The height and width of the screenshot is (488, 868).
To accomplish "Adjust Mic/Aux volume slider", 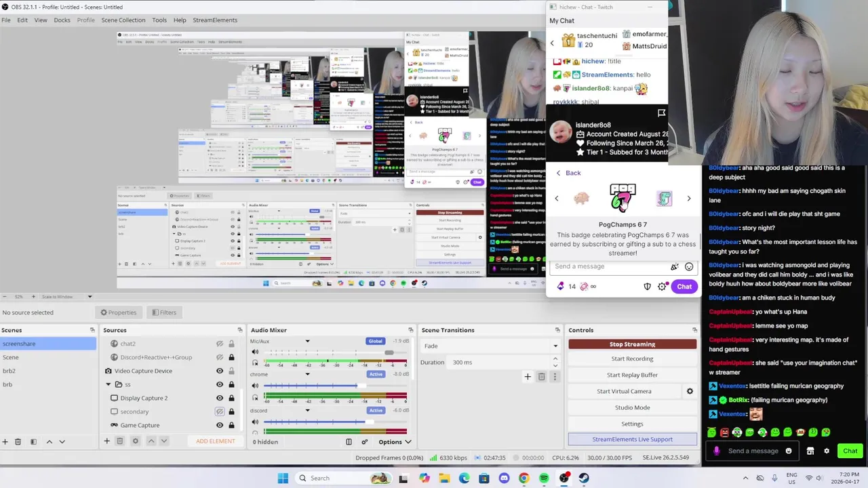I will click(x=389, y=352).
